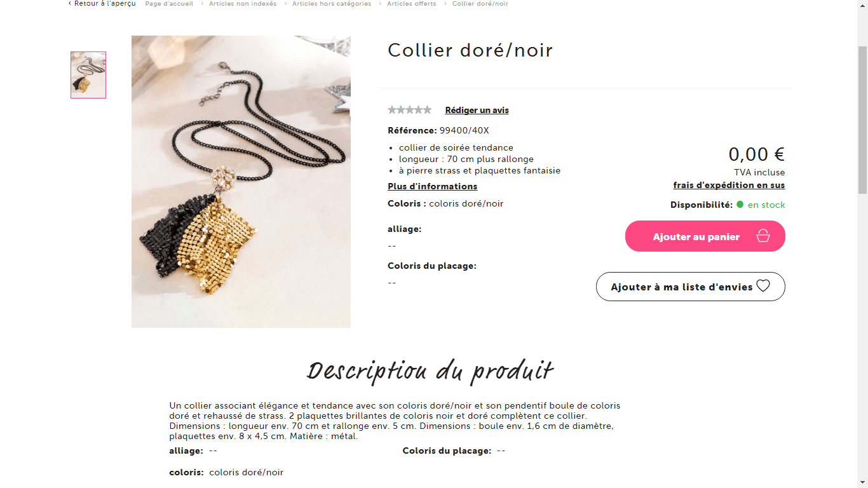This screenshot has width=868, height=488.
Task: Click the gray star rating icons
Action: [410, 110]
